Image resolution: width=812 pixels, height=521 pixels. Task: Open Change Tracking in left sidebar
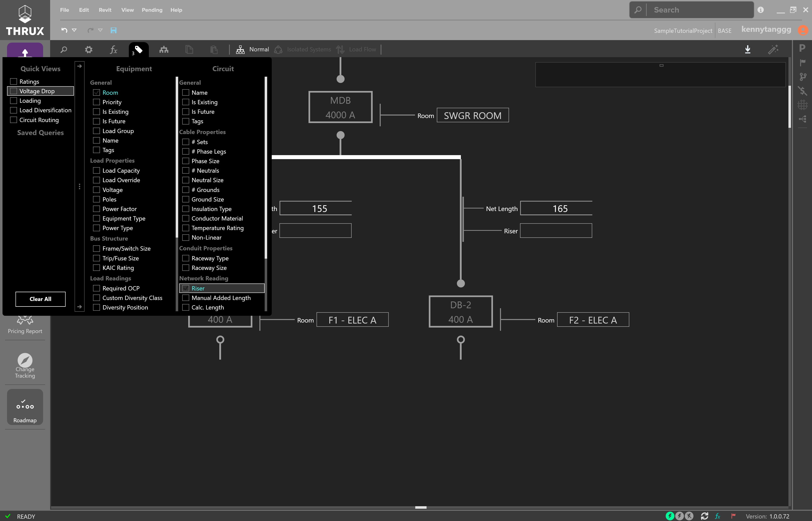click(x=25, y=366)
